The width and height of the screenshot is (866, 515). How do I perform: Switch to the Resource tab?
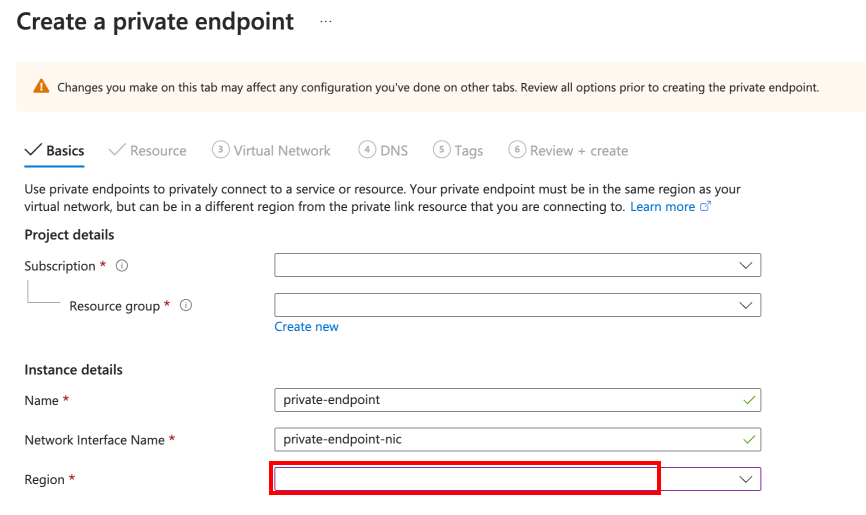coord(158,151)
